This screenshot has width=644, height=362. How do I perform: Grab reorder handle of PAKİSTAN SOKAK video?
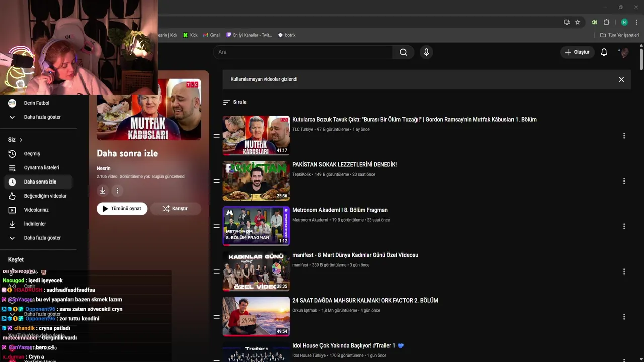pyautogui.click(x=216, y=181)
